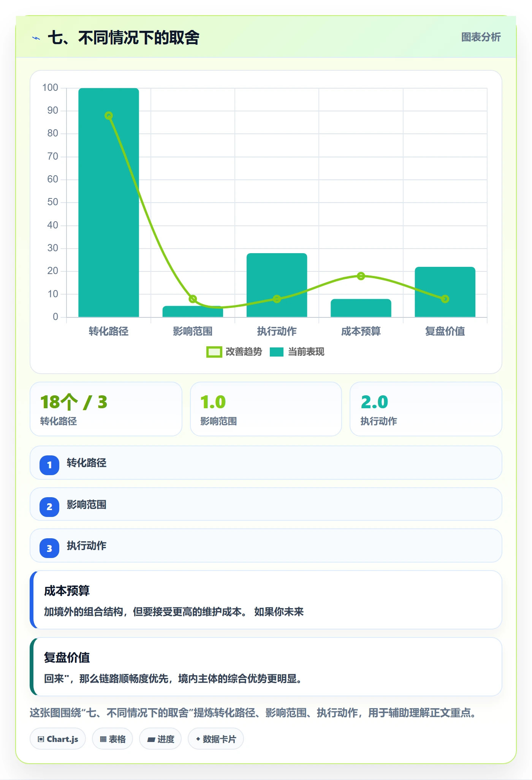The width and height of the screenshot is (532, 780).
Task: Click the Chart.js tag chip
Action: (x=58, y=739)
